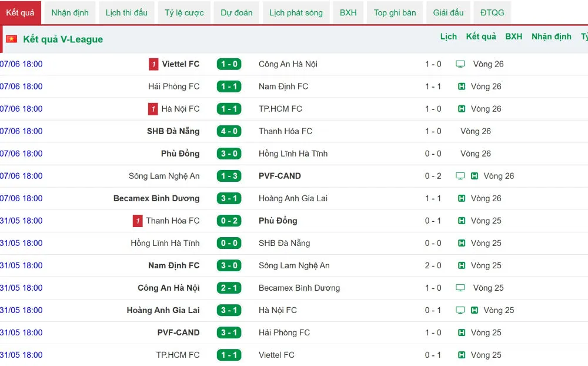The width and height of the screenshot is (588, 366).
Task: Click the red card icon next to Thanh Hóa FC
Action: [x=138, y=221]
